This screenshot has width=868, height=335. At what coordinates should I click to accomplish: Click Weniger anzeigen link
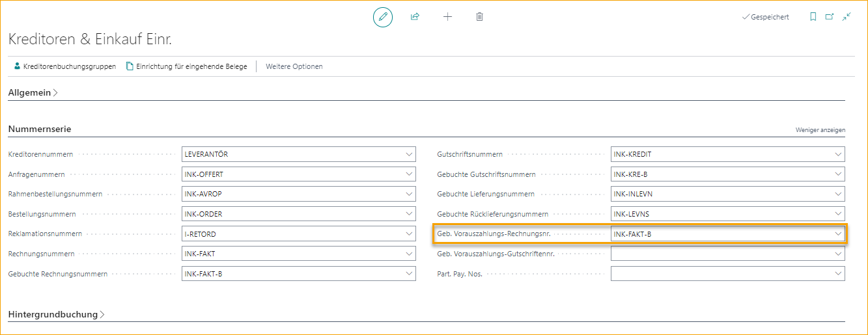click(x=820, y=130)
